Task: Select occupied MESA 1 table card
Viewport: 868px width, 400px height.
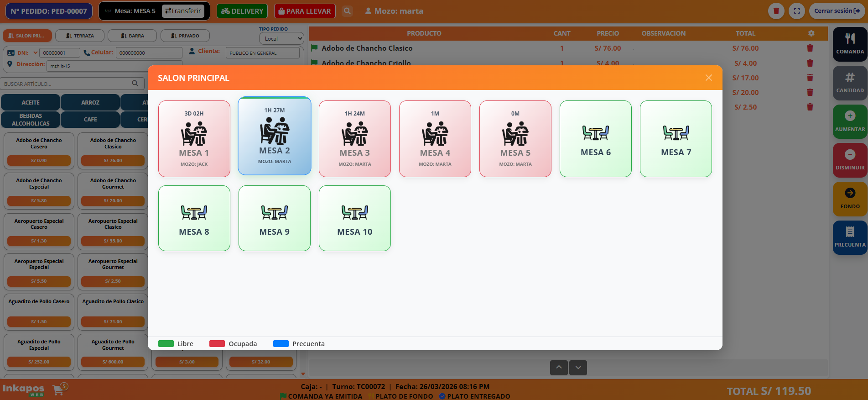Action: coord(194,139)
